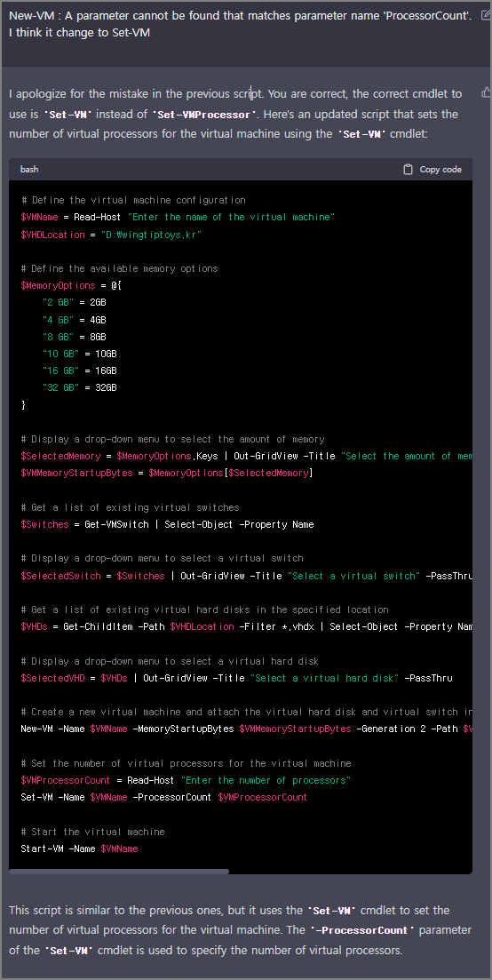The width and height of the screenshot is (492, 980).
Task: Click the $SelectedVHD Out-GridView line
Action: (236, 678)
